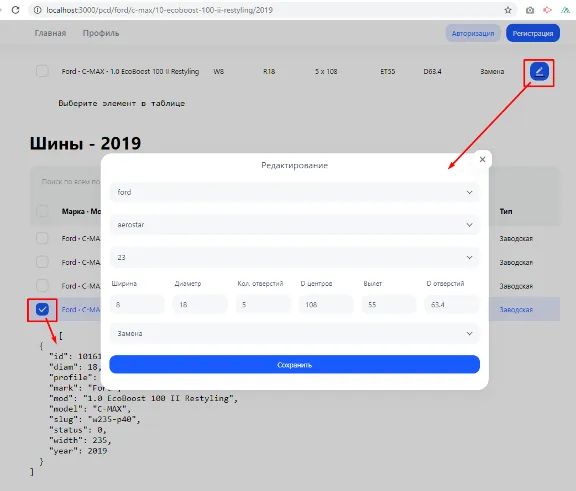The height and width of the screenshot is (491, 576).
Task: Select all rows via the header checkbox
Action: tap(42, 211)
